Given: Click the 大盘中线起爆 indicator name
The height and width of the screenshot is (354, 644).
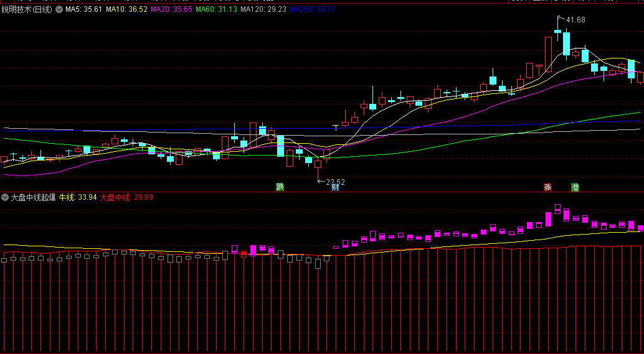Looking at the screenshot, I should pyautogui.click(x=33, y=197).
